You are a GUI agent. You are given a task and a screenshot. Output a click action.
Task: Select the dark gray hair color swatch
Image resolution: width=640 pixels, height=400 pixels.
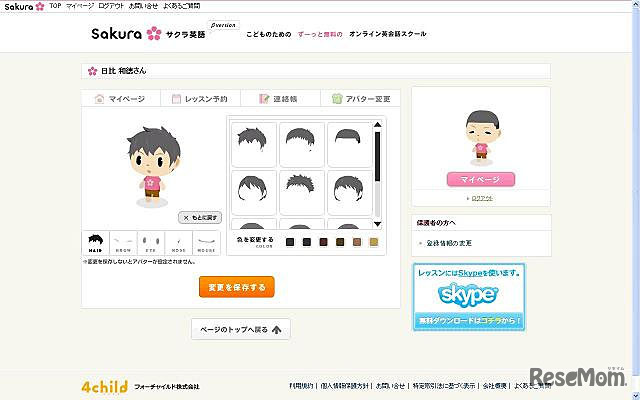pos(290,242)
